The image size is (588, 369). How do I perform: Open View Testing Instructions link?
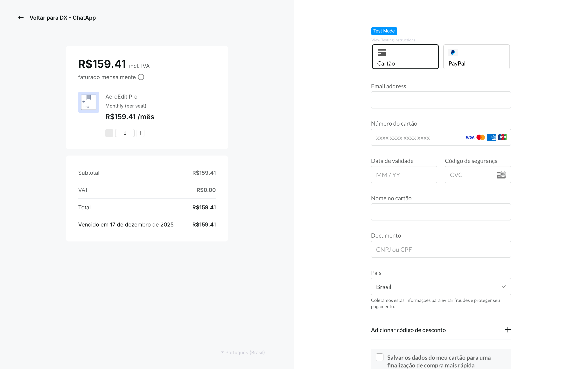pos(393,40)
